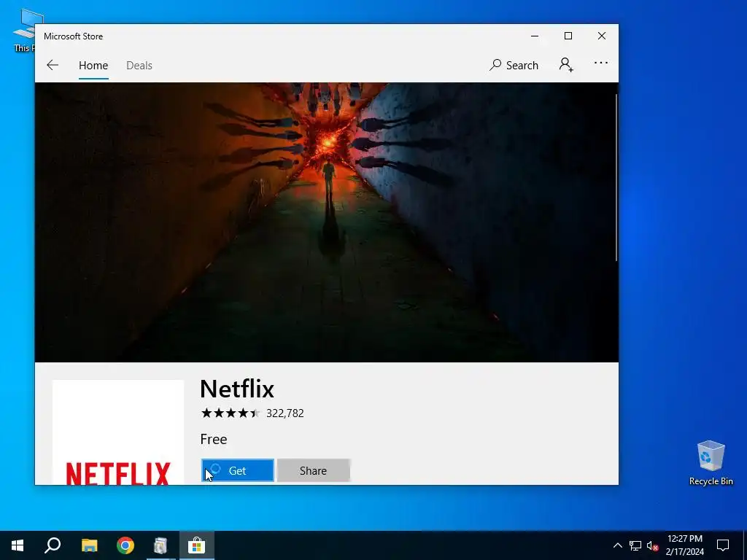Click the network status tray icon
This screenshot has height=560, width=747.
(635, 545)
